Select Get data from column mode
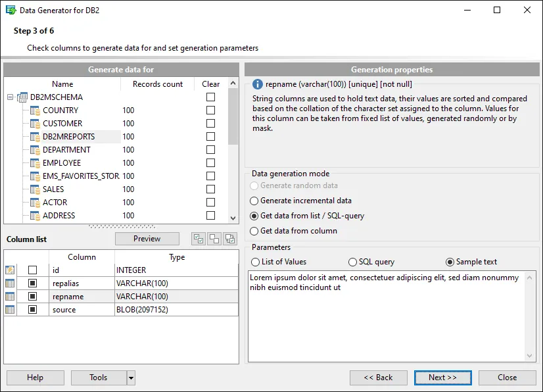Viewport: 543px width, 392px height. [293, 231]
